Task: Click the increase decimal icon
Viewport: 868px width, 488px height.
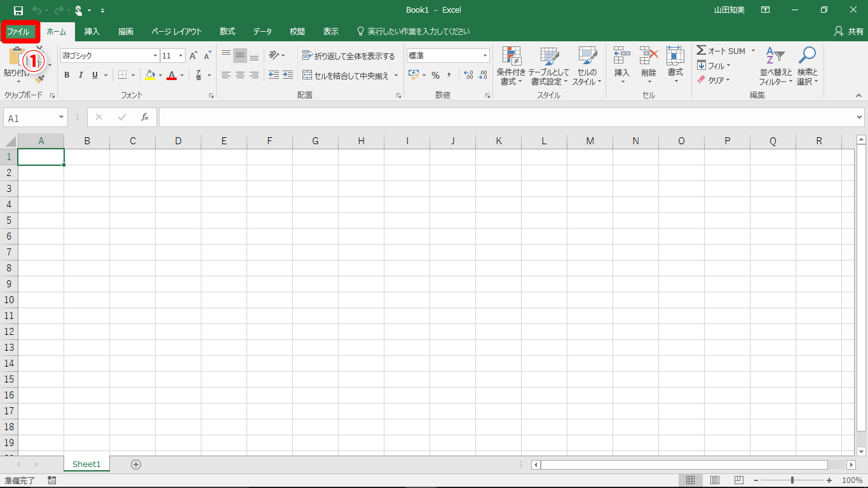Action: click(x=469, y=75)
